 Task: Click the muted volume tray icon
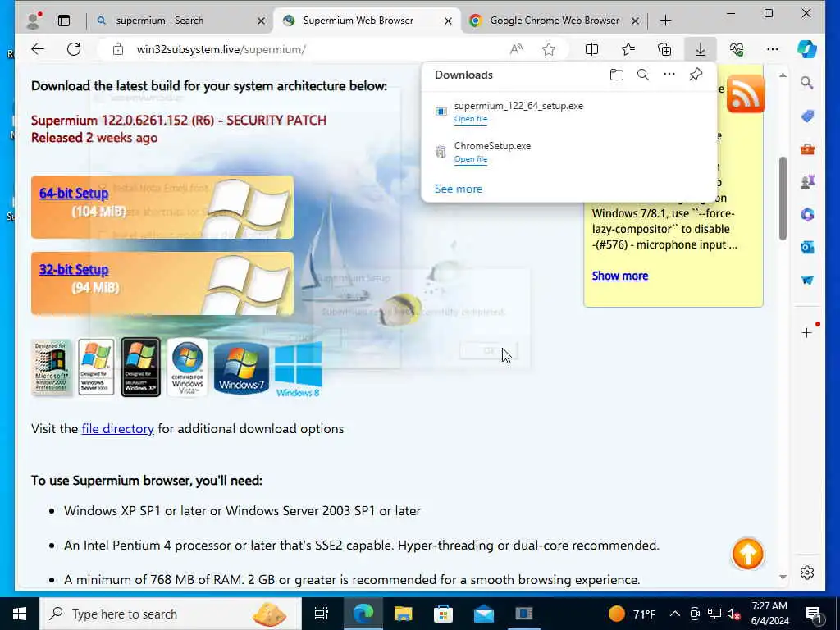click(x=733, y=614)
